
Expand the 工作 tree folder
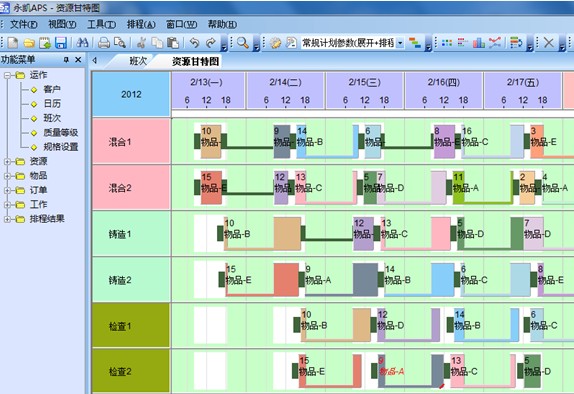(x=7, y=205)
